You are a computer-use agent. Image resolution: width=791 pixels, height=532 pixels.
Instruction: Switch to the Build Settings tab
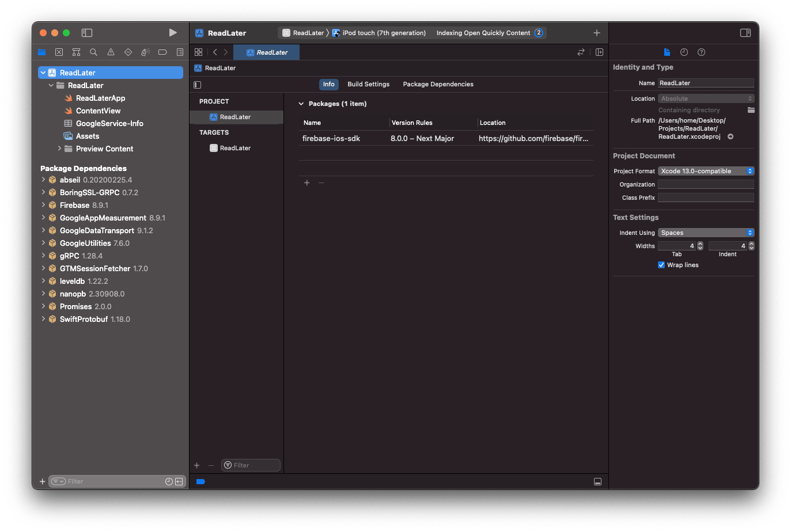pos(369,85)
